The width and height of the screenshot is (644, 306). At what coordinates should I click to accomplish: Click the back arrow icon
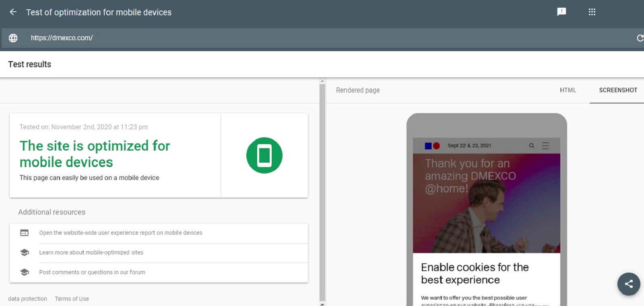point(13,12)
